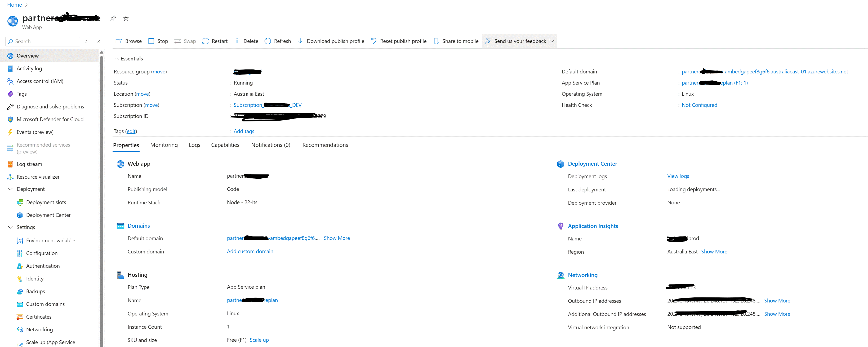This screenshot has width=868, height=347.
Task: Click the sidebar scrollbar up arrow
Action: 101,52
